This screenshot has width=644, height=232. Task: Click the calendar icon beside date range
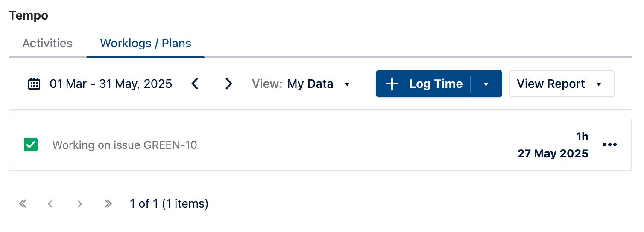[x=34, y=84]
